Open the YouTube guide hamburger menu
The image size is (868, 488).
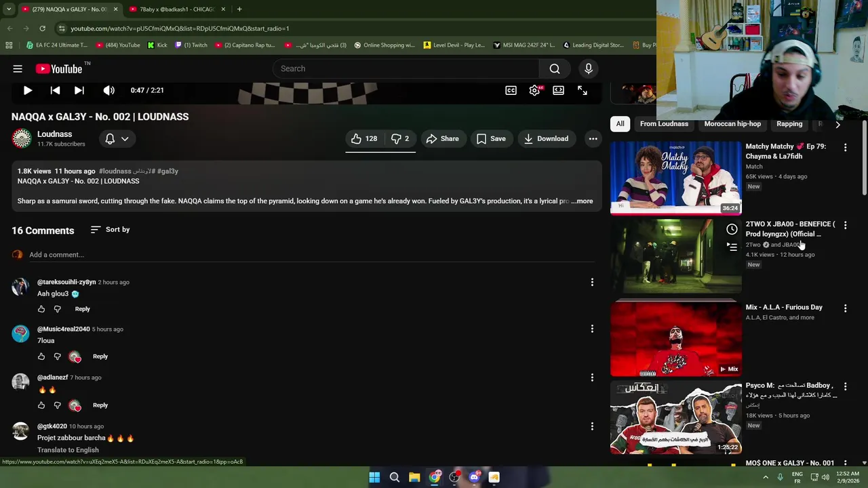click(x=18, y=68)
